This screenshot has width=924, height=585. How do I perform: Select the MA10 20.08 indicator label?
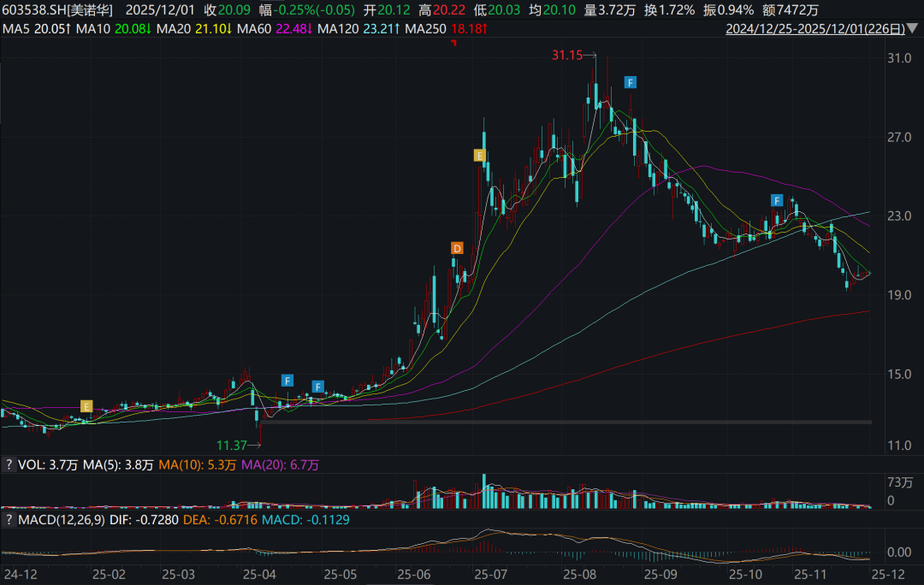coord(114,29)
